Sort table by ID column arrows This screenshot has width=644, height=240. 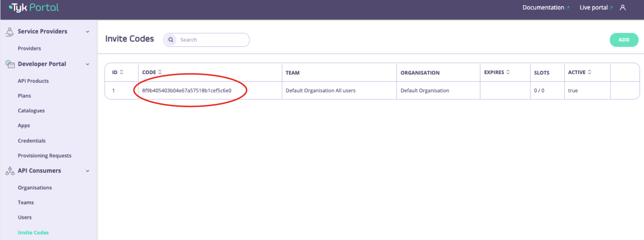coord(121,72)
